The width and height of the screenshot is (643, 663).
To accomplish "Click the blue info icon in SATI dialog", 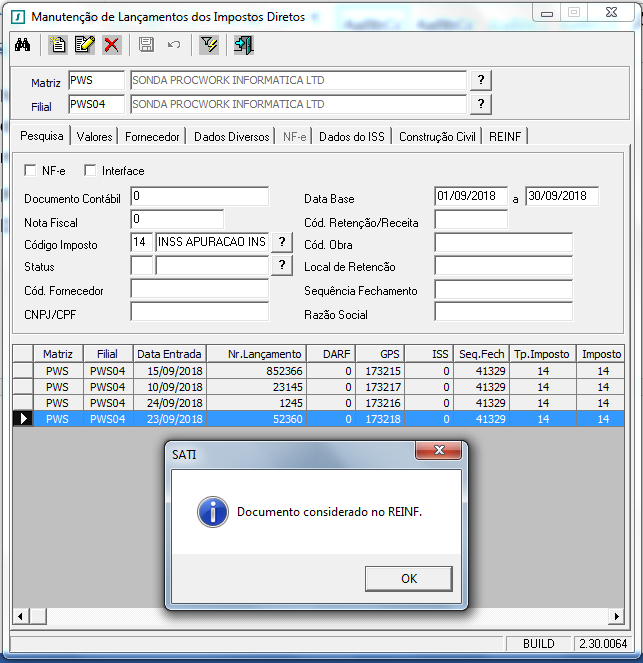I will click(213, 512).
